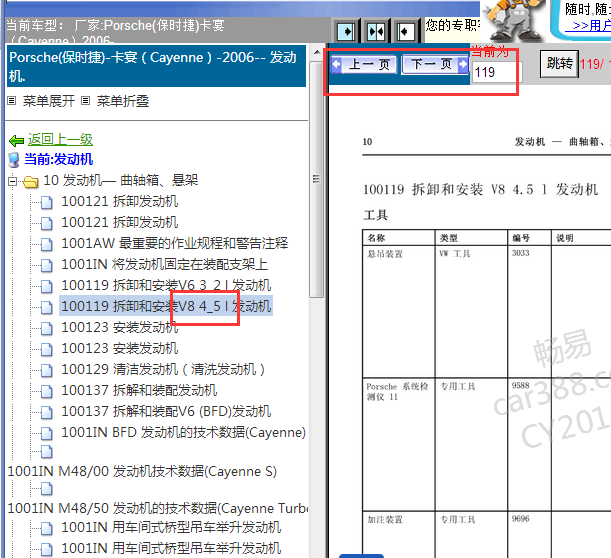Click the folder icon of 10 发动机 node

tap(30, 182)
